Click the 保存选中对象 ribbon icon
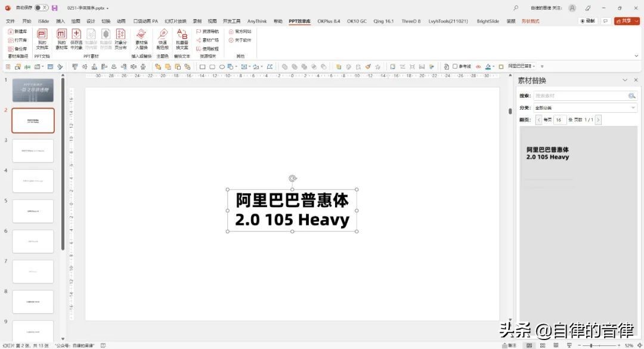The height and width of the screenshot is (349, 644). pos(76,37)
